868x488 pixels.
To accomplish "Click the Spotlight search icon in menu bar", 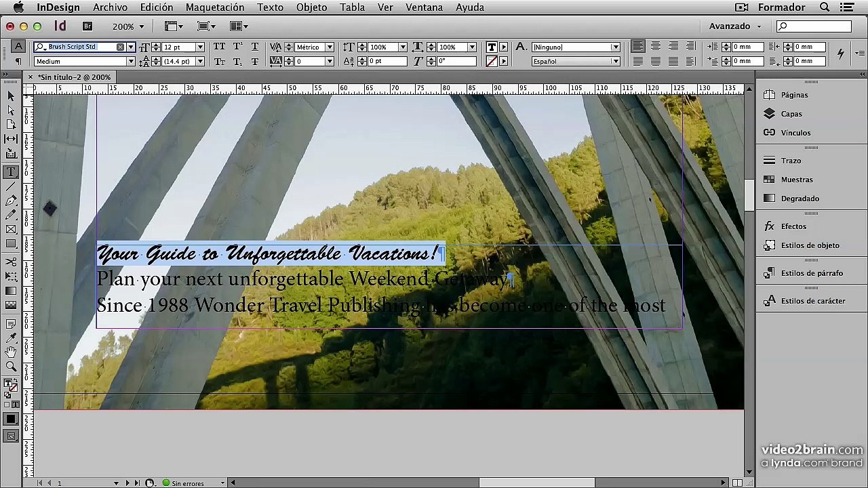I will click(825, 7).
